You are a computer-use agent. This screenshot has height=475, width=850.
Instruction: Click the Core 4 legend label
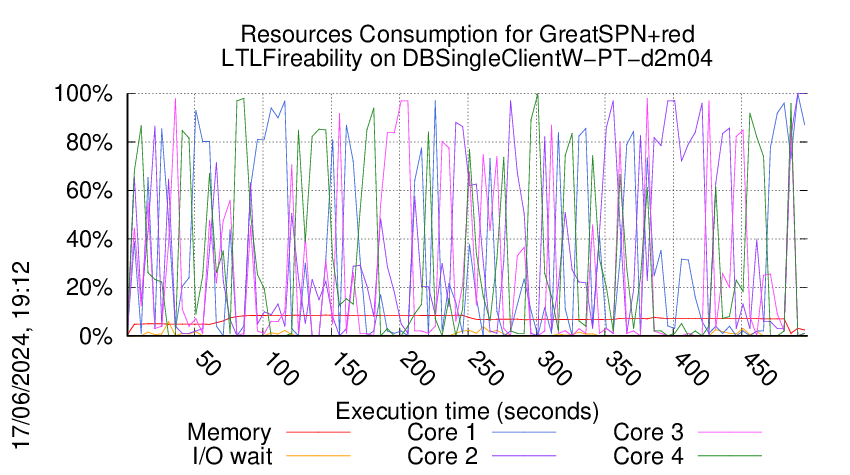click(x=648, y=457)
